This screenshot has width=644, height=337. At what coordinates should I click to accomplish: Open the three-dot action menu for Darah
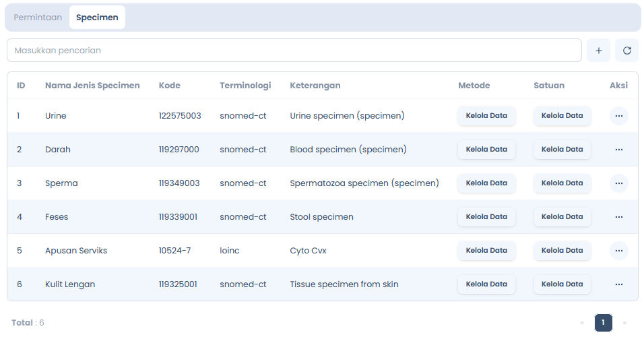(619, 150)
